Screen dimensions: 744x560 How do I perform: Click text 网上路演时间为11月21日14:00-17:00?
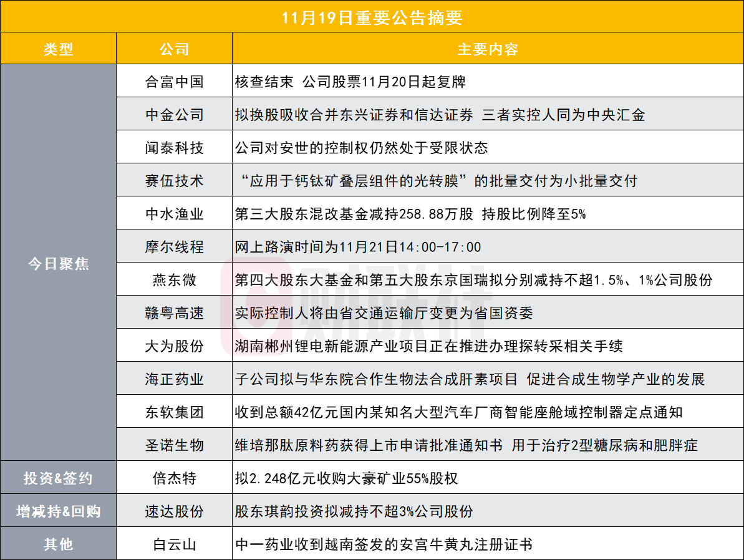(x=358, y=247)
